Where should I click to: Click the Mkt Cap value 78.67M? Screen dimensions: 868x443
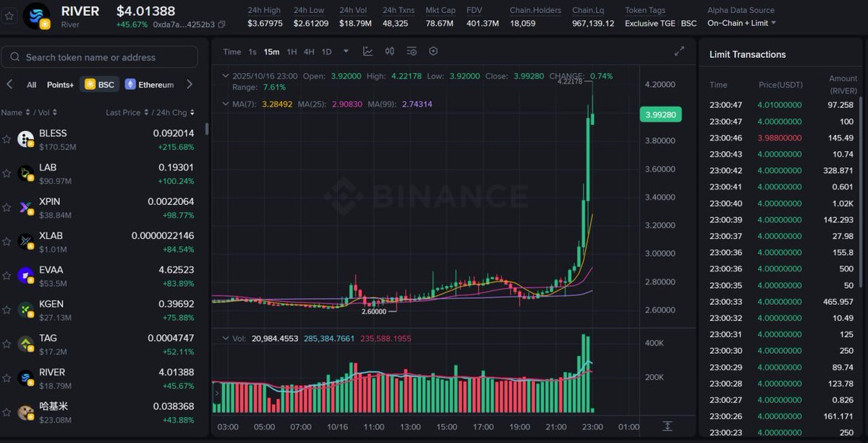pyautogui.click(x=439, y=23)
